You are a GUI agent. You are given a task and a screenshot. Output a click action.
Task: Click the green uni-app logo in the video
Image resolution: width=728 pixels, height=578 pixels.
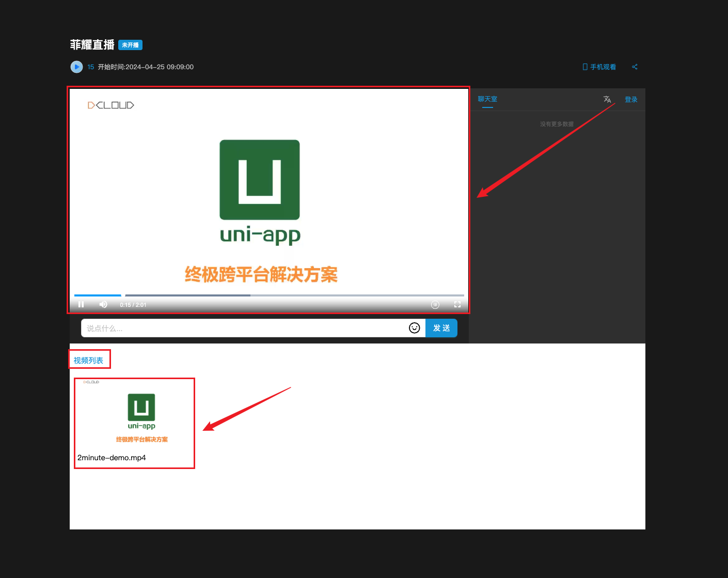click(x=260, y=180)
